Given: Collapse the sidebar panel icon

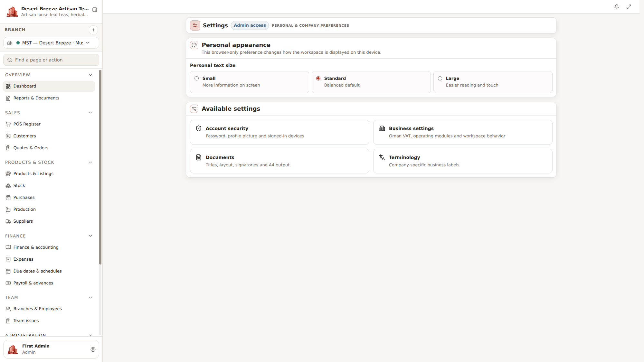Looking at the screenshot, I should pyautogui.click(x=95, y=10).
